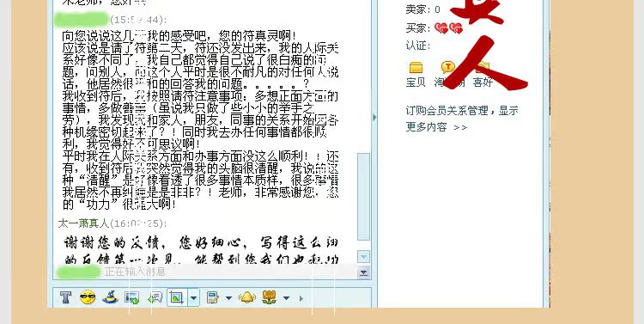Expand the screenshot tool dropdown arrow
This screenshot has height=324, width=644.
pos(194,297)
